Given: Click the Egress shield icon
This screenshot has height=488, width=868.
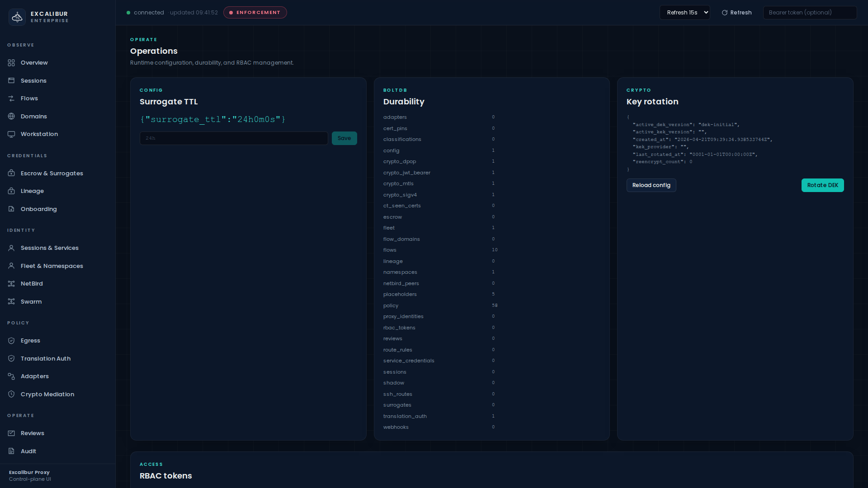Looking at the screenshot, I should 11,341.
